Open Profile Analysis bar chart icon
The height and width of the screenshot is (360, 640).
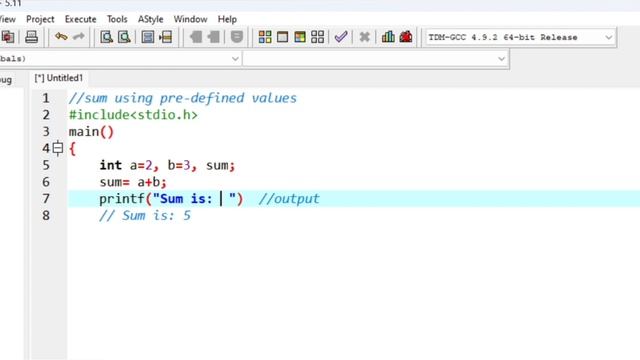(388, 37)
